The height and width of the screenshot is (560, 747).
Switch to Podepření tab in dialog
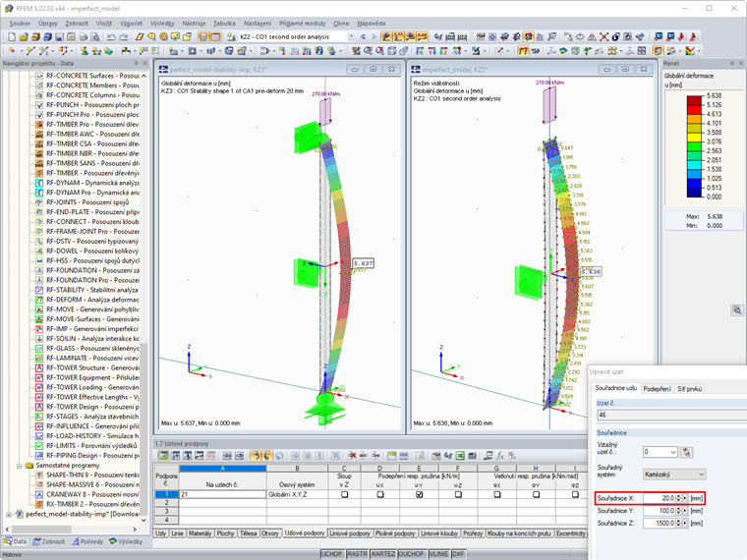[657, 389]
